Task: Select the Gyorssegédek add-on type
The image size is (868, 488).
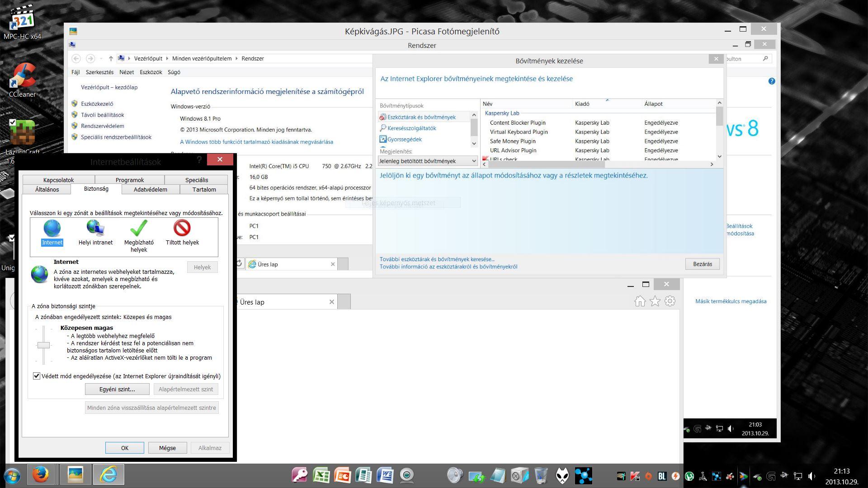Action: point(405,139)
